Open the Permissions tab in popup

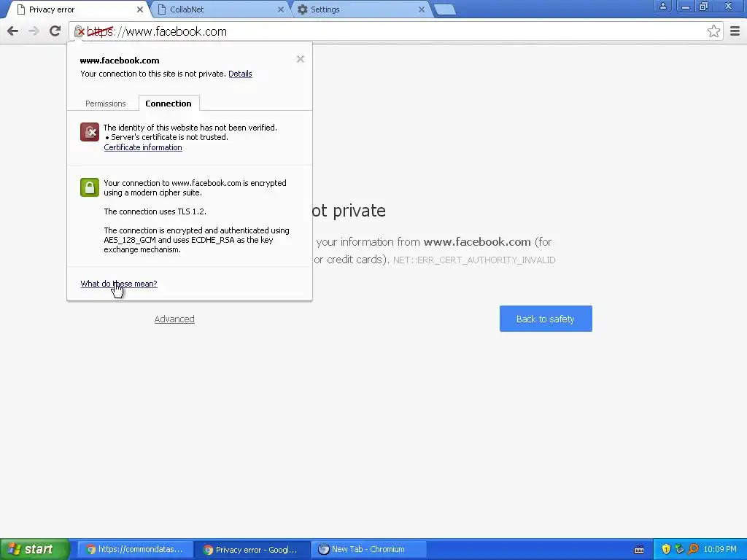[x=105, y=104]
